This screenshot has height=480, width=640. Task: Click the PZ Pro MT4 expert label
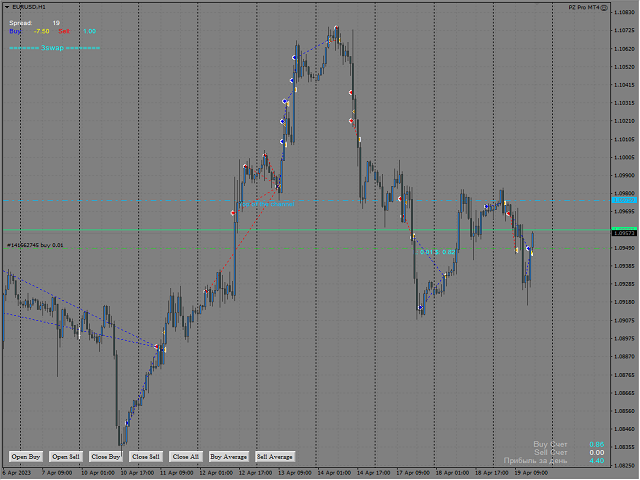tap(584, 7)
